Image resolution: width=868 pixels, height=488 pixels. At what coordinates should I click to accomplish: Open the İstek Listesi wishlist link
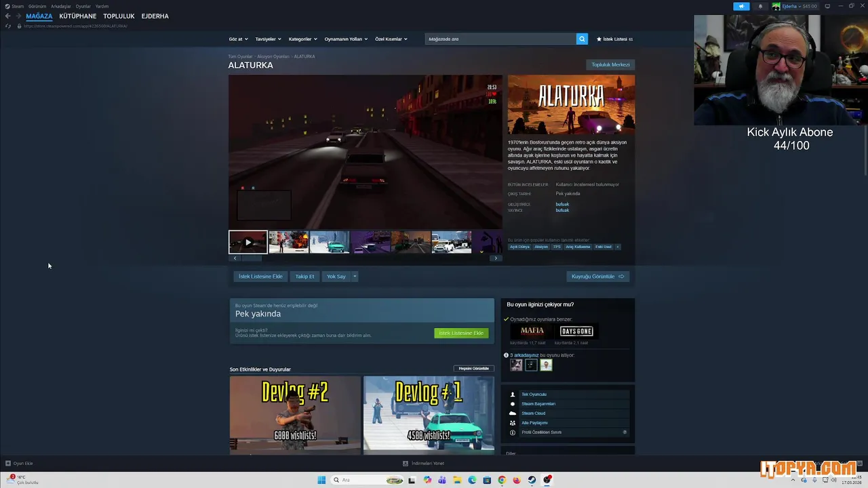614,39
